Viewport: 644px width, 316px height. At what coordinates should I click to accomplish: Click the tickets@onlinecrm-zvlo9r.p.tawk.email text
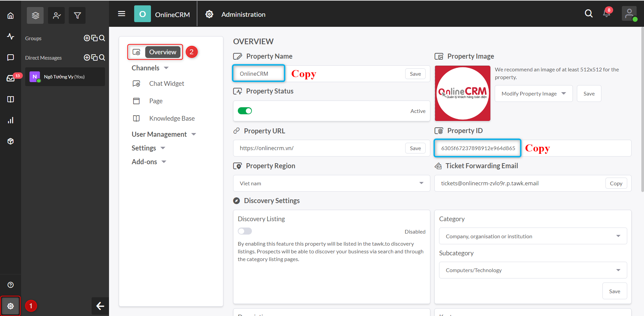490,183
